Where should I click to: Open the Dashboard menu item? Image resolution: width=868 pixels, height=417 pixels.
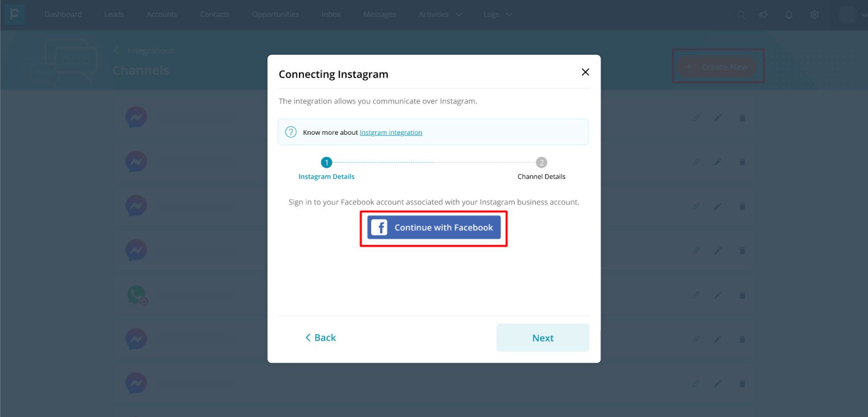(x=63, y=14)
